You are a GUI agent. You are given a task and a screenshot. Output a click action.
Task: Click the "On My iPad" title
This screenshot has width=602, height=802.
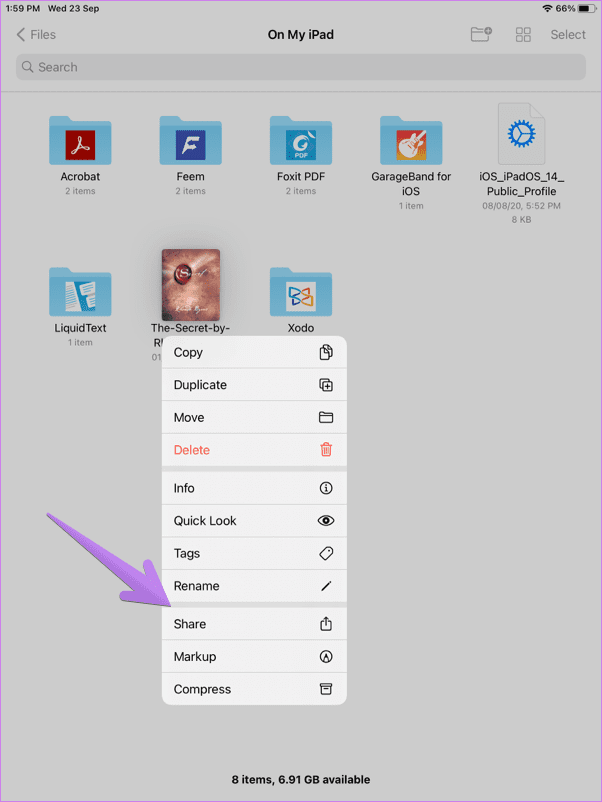point(301,35)
